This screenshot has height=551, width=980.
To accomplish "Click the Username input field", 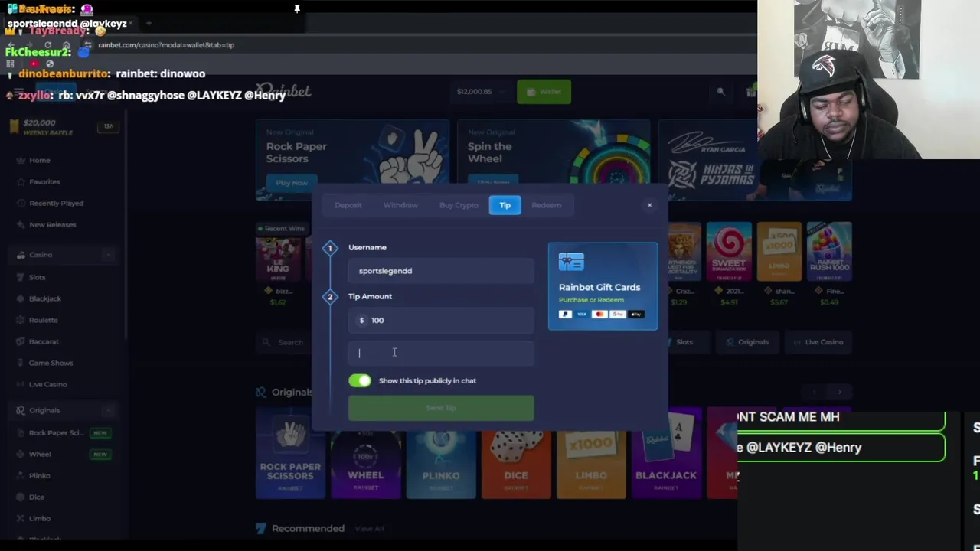I will tap(441, 271).
